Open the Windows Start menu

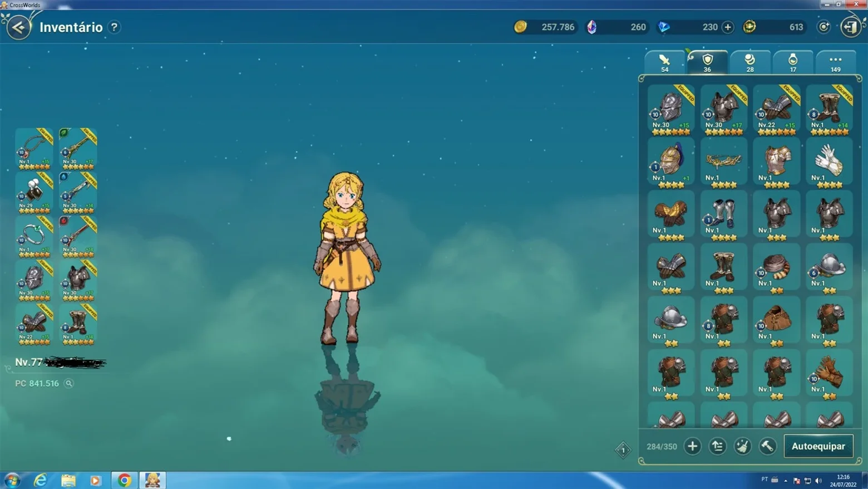click(12, 480)
